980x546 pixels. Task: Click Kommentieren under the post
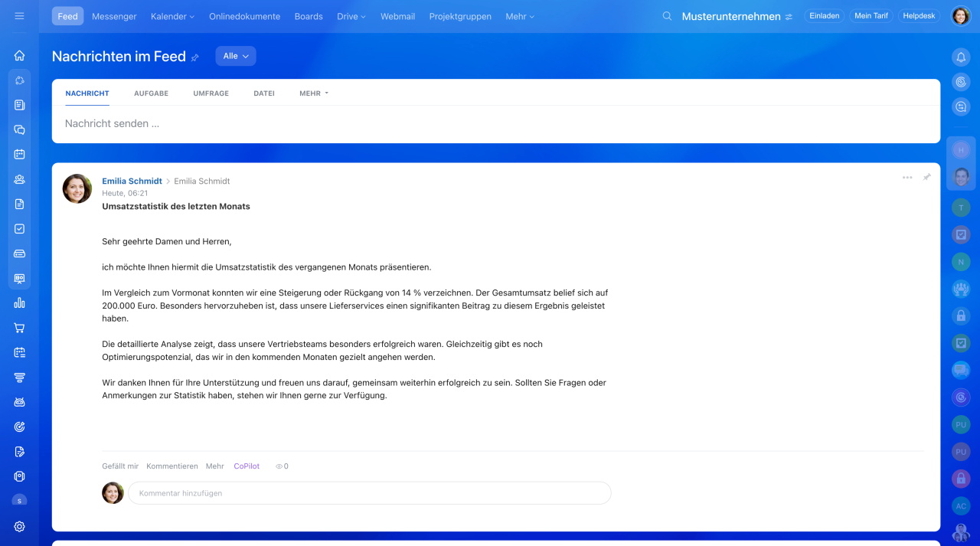click(172, 466)
